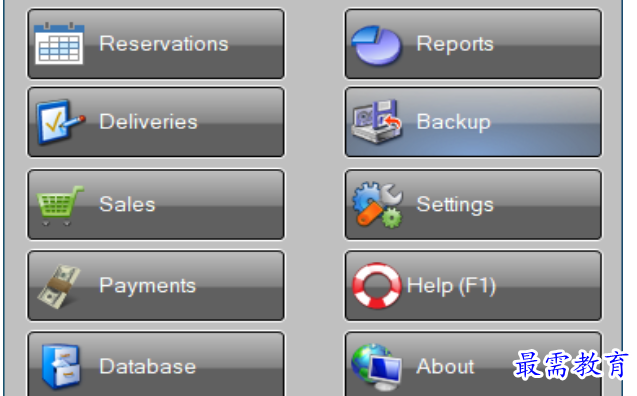The image size is (637, 396).
Task: Click the About globe and monitor icon
Action: [x=377, y=367]
